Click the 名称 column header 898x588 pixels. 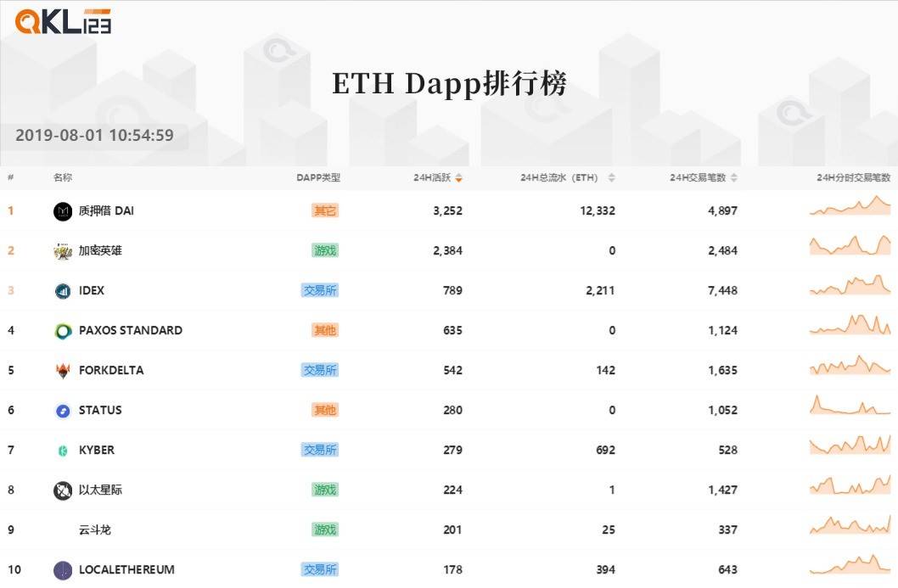63,177
